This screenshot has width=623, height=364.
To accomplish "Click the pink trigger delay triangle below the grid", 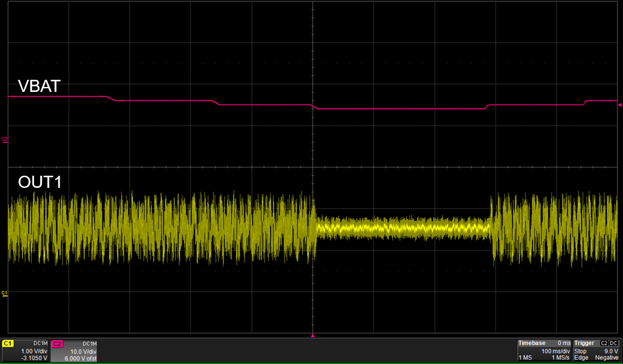I will click(313, 335).
